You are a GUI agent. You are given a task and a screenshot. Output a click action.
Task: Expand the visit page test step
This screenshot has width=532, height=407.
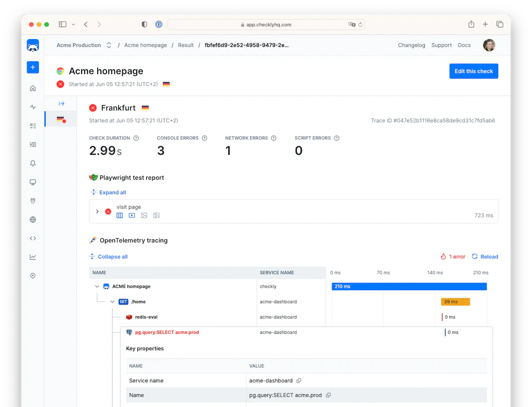[x=97, y=212]
